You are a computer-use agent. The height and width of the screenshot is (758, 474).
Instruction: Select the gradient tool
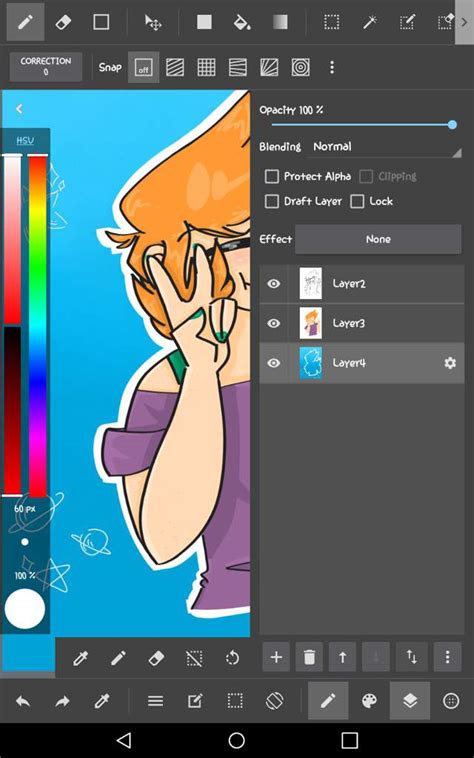click(x=280, y=22)
